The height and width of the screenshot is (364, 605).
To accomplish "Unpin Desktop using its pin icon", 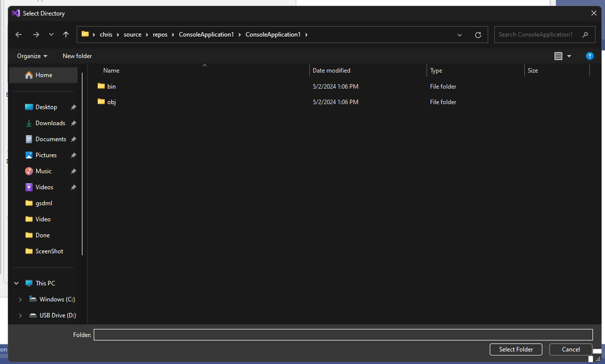I will pyautogui.click(x=73, y=107).
